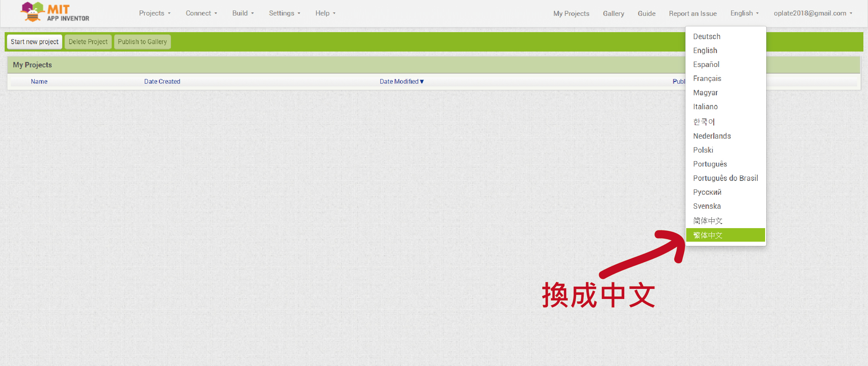Viewport: 868px width, 366px height.
Task: Choose Svenska language option
Action: (x=726, y=206)
